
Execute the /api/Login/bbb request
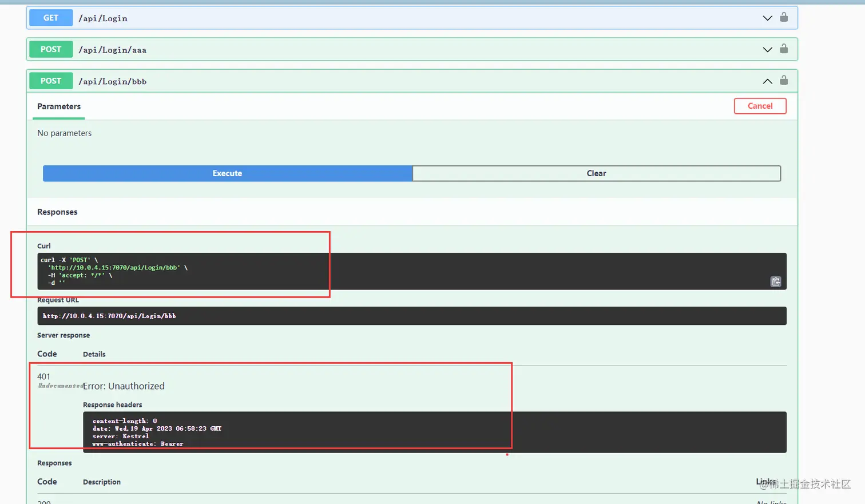click(x=228, y=173)
